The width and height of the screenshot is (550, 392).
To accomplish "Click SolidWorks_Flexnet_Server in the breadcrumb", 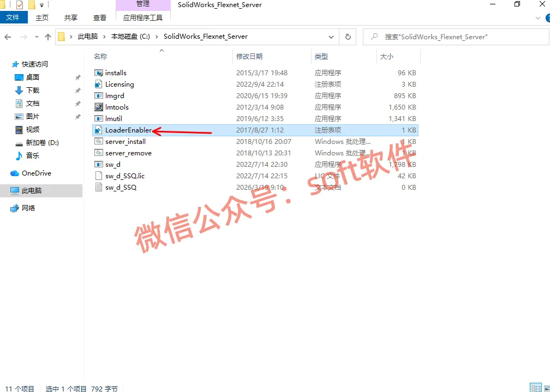I will coord(206,37).
